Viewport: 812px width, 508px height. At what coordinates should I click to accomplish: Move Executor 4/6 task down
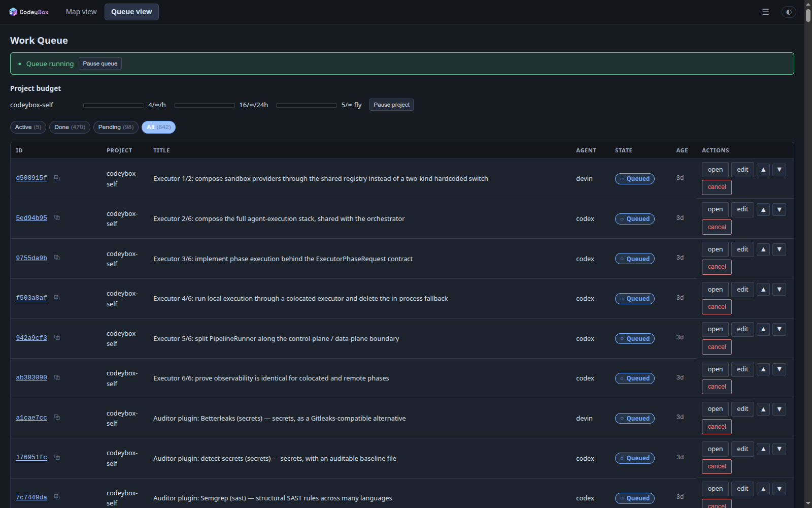[x=780, y=290]
